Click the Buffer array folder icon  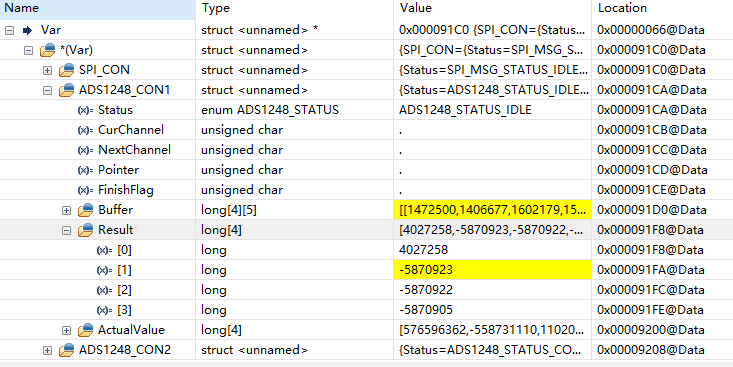86,210
